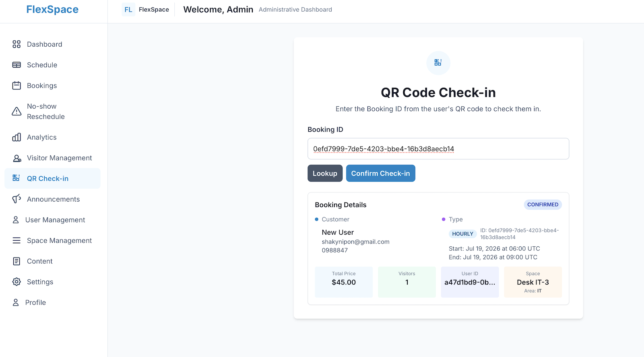Click the User Management person icon
The image size is (644, 357).
[16, 220]
